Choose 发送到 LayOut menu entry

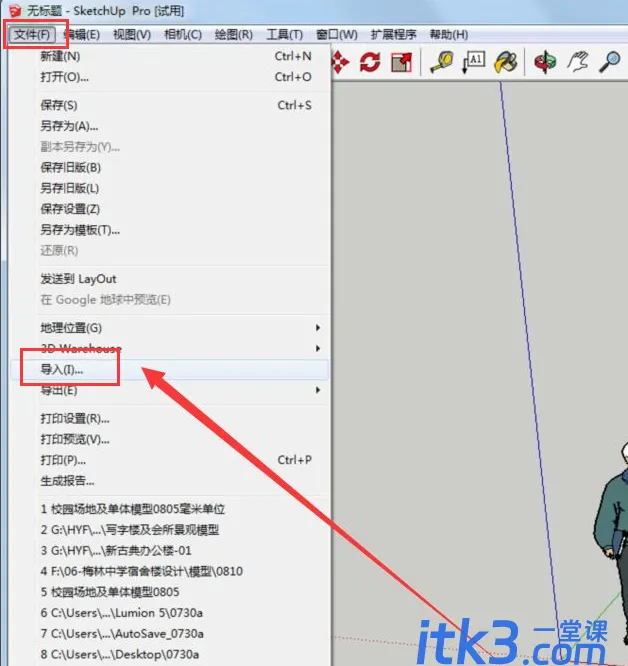tap(169, 279)
